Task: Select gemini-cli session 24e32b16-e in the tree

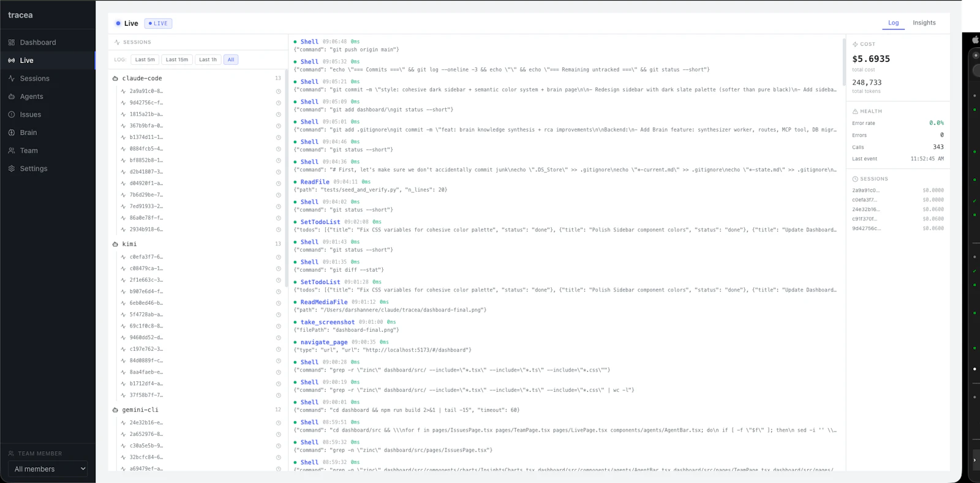Action: [x=201, y=423]
